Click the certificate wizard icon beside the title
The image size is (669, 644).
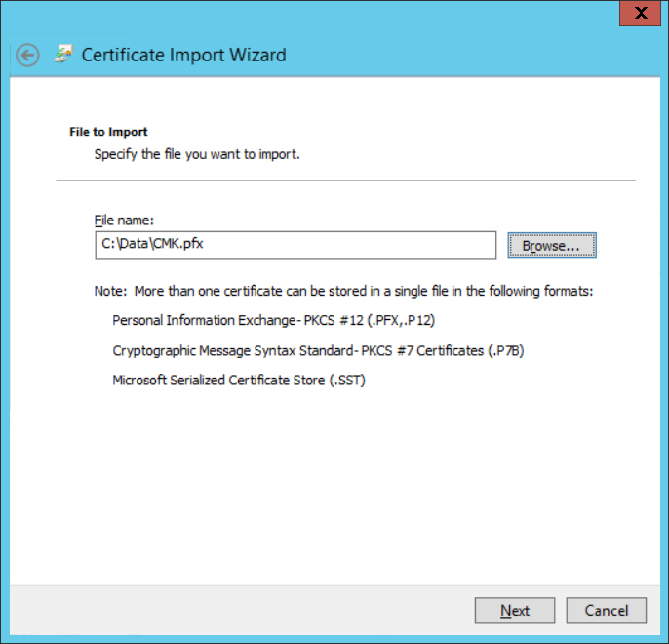[x=63, y=54]
